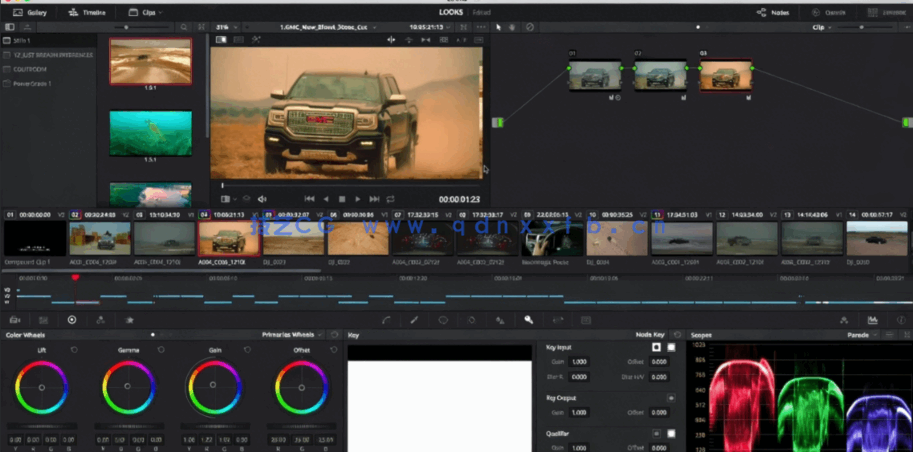The width and height of the screenshot is (913, 452).
Task: Select the underwater still 1.3.1
Action: (151, 133)
